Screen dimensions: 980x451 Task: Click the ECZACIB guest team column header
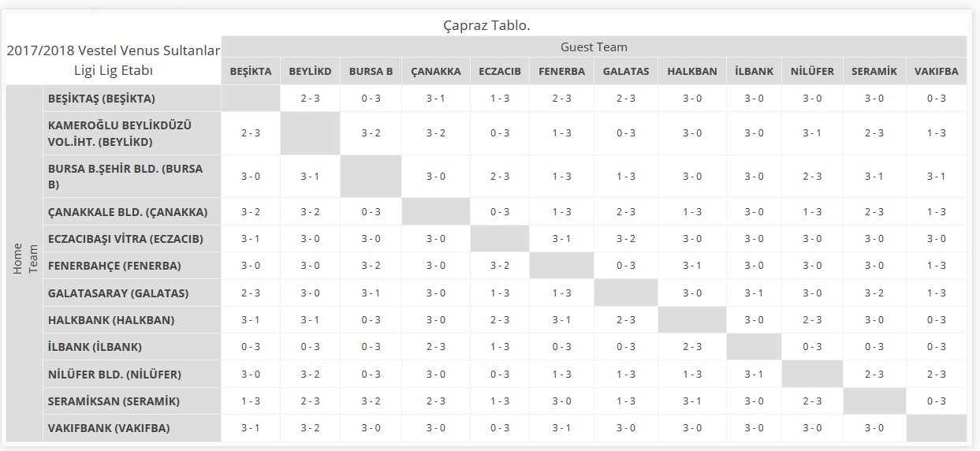(500, 71)
